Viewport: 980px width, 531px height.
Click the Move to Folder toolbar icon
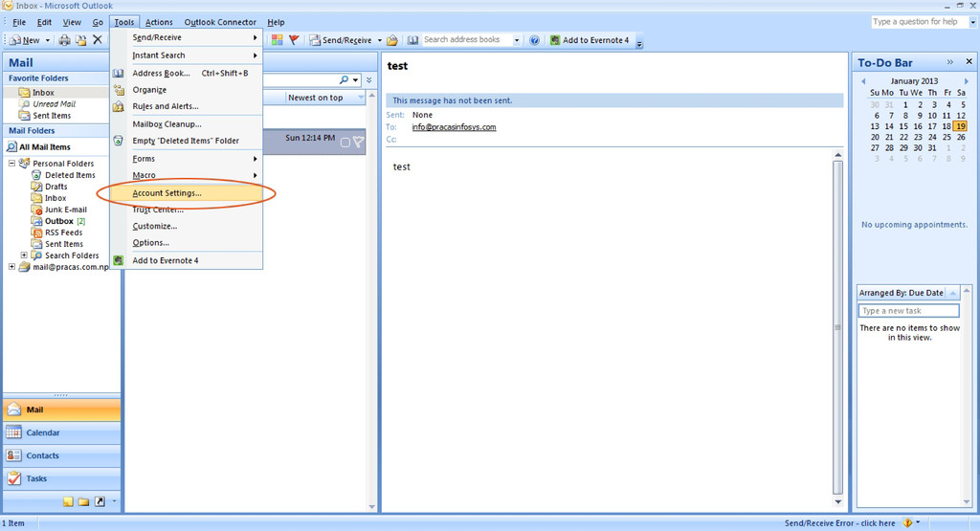pos(80,40)
